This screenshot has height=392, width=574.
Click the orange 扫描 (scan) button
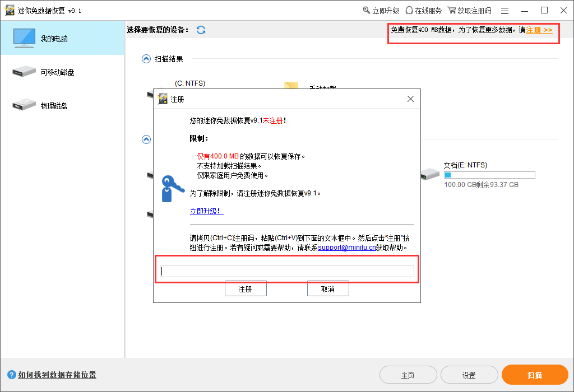pos(535,375)
